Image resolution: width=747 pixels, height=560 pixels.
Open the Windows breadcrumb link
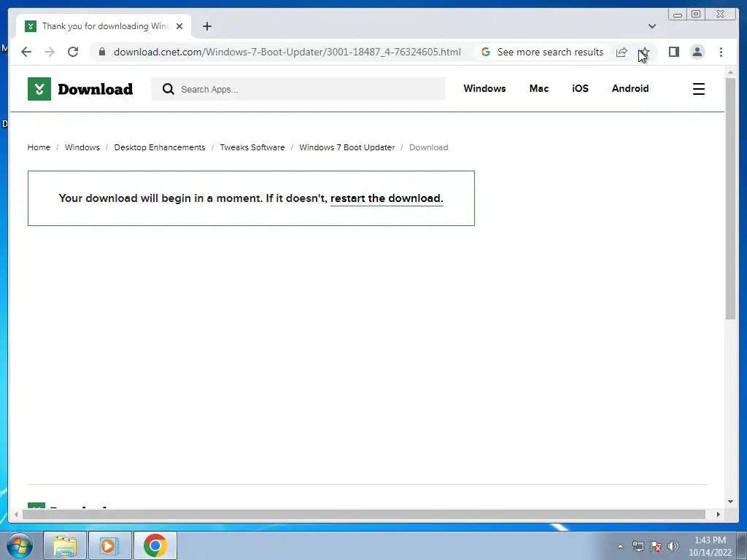coord(82,147)
